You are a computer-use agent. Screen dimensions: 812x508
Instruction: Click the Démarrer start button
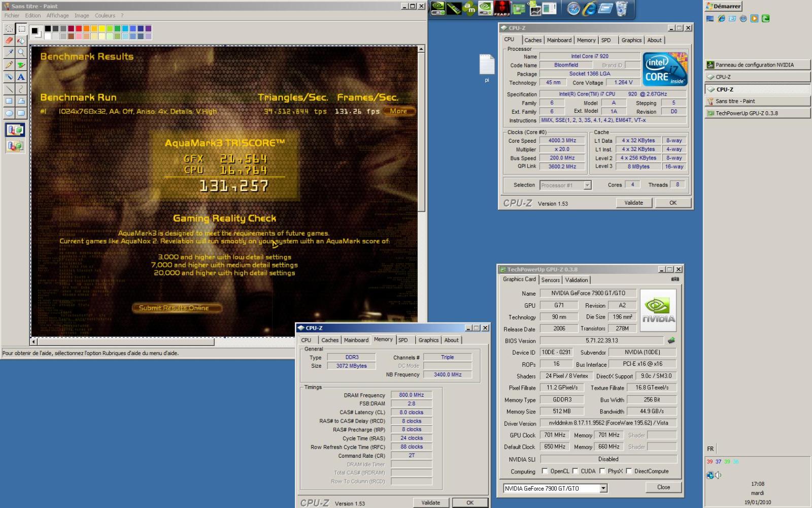(x=724, y=6)
